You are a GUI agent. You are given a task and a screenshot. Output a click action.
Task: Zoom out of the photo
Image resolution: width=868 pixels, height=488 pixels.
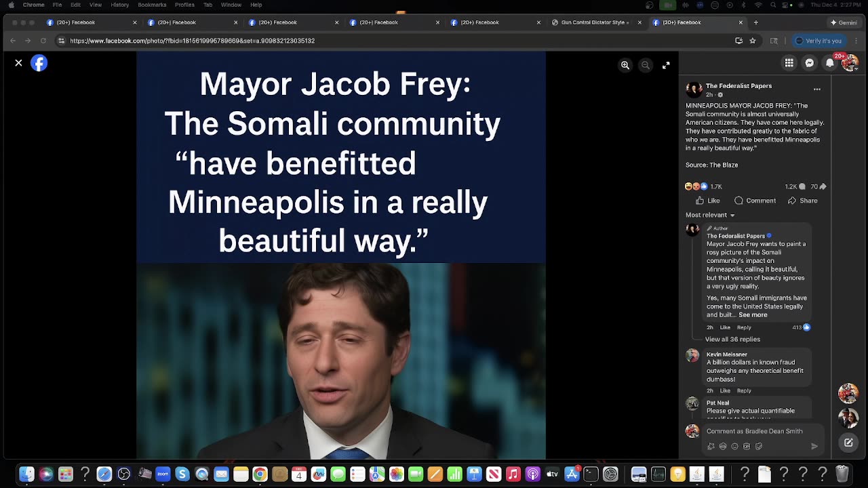tap(646, 65)
